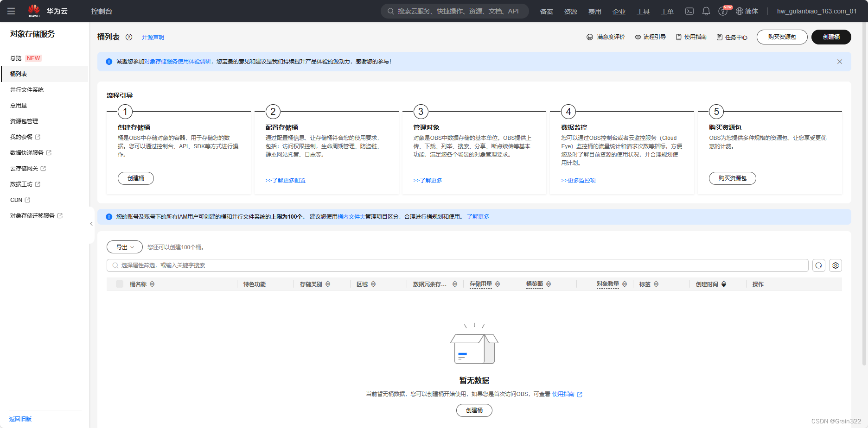Click external link icon beside 数据工坊

click(38, 184)
